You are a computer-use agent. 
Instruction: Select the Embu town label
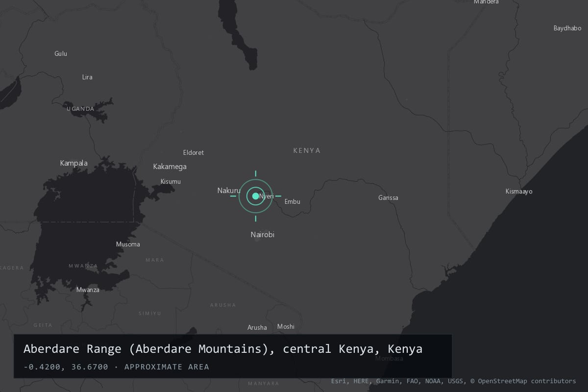pyautogui.click(x=293, y=201)
